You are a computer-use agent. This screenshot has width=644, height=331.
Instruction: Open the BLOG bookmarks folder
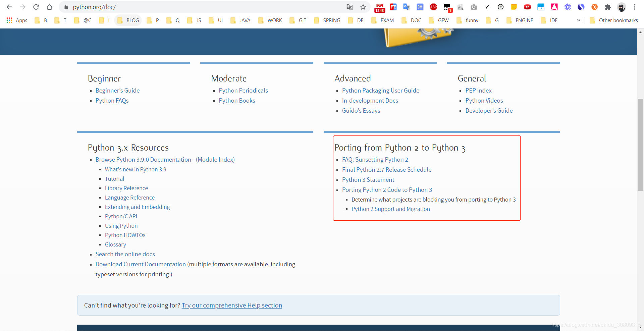(x=128, y=20)
